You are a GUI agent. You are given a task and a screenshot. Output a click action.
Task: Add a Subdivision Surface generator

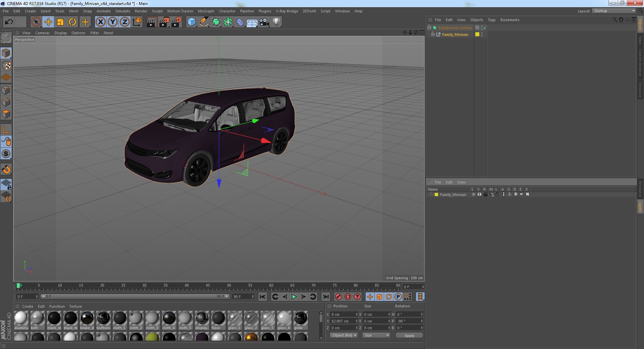(216, 22)
